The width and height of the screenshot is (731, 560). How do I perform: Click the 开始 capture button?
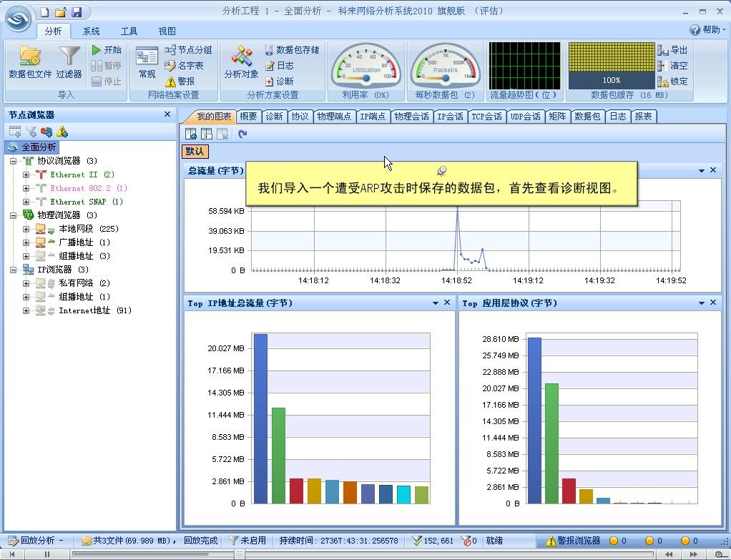(x=107, y=49)
